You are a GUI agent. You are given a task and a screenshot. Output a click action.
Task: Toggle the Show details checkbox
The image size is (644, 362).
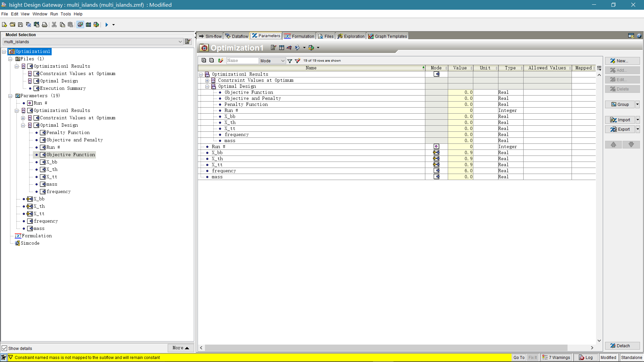point(5,348)
